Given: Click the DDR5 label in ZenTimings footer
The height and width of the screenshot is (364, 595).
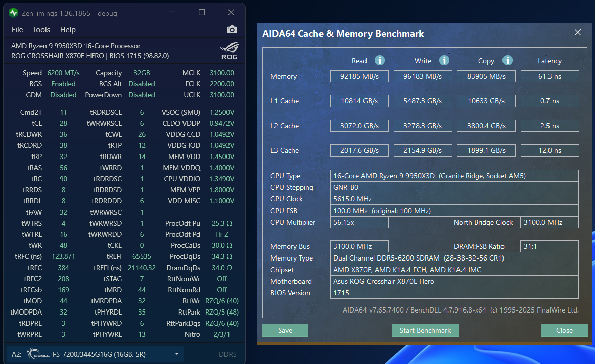Looking at the screenshot, I should tap(227, 354).
